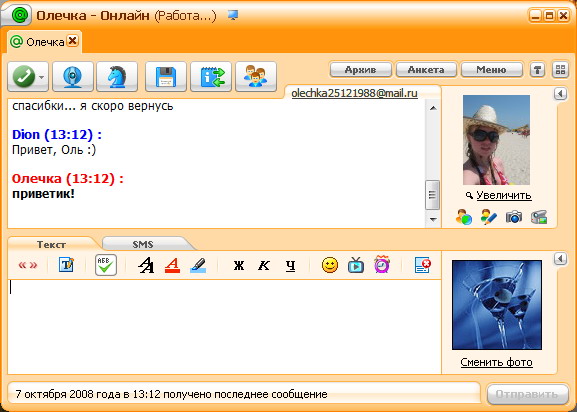Collapse the contact photo panel arrow
577x412 pixels.
560,94
